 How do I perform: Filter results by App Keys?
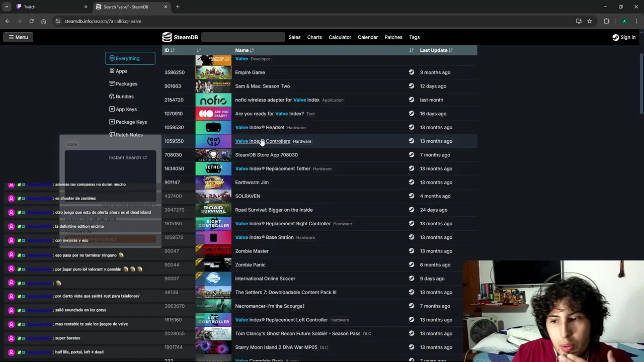123,109
